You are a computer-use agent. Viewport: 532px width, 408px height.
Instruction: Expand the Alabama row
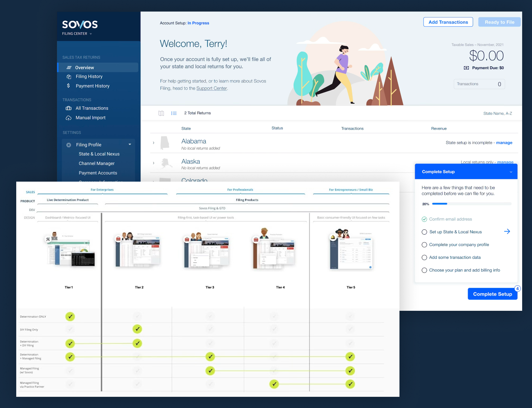tap(154, 143)
